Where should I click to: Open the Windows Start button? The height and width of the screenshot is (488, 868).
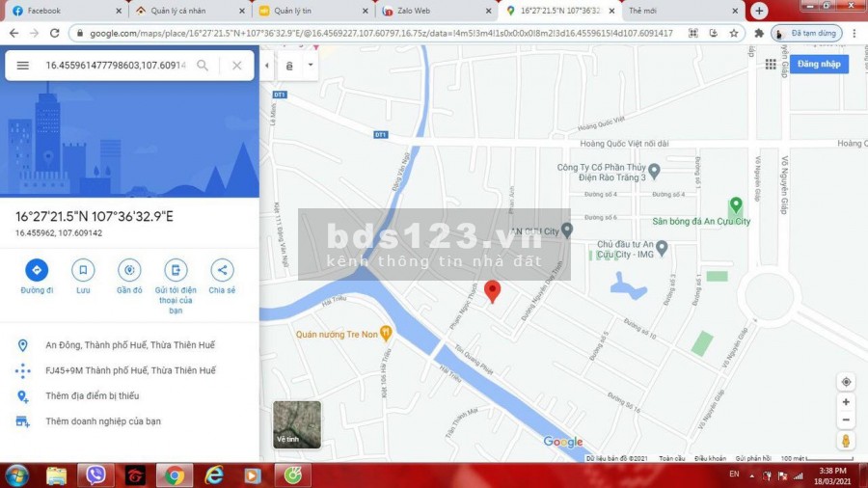pyautogui.click(x=16, y=475)
